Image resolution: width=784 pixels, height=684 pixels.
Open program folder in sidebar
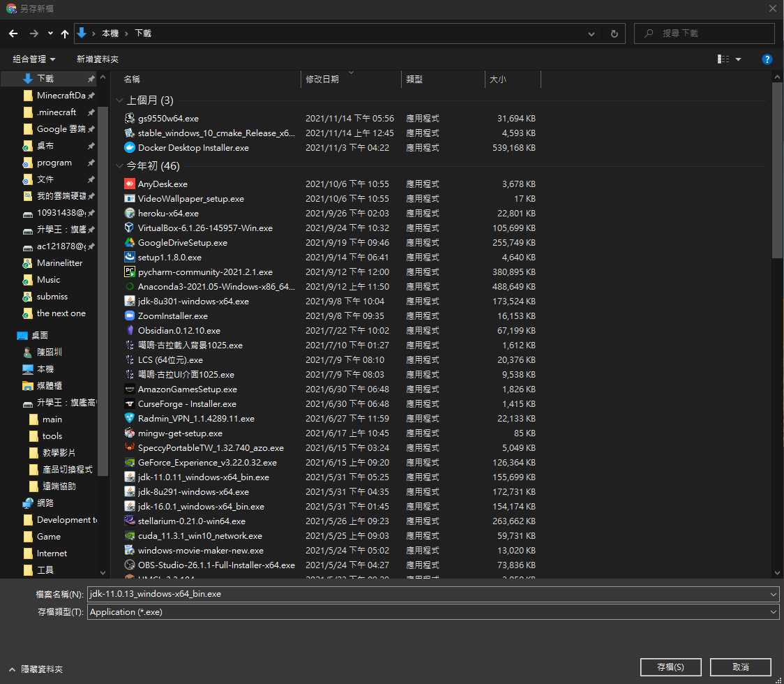tap(55, 163)
